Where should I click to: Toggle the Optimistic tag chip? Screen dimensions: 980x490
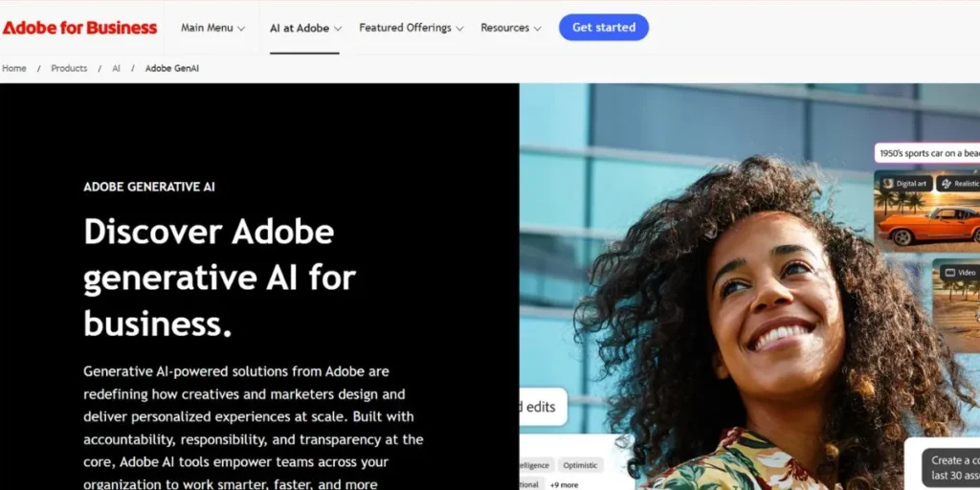(x=580, y=465)
